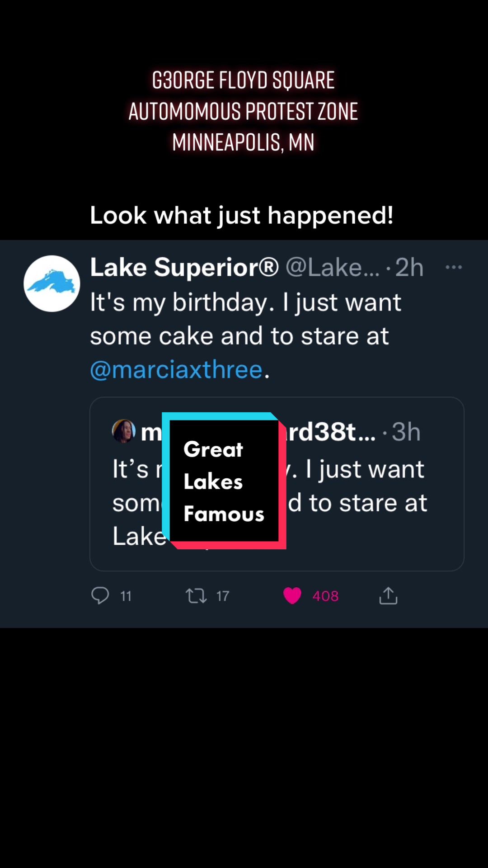Open the share tweet icon
The image size is (488, 868).
pyautogui.click(x=388, y=595)
